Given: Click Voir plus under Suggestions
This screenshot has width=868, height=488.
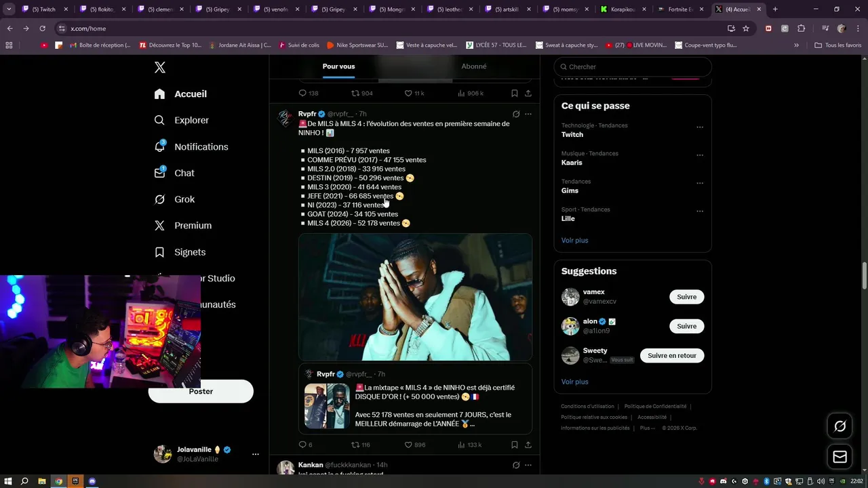Looking at the screenshot, I should click(x=575, y=382).
